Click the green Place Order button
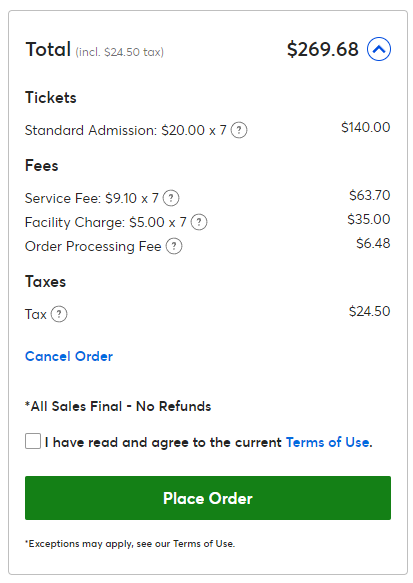 point(208,498)
